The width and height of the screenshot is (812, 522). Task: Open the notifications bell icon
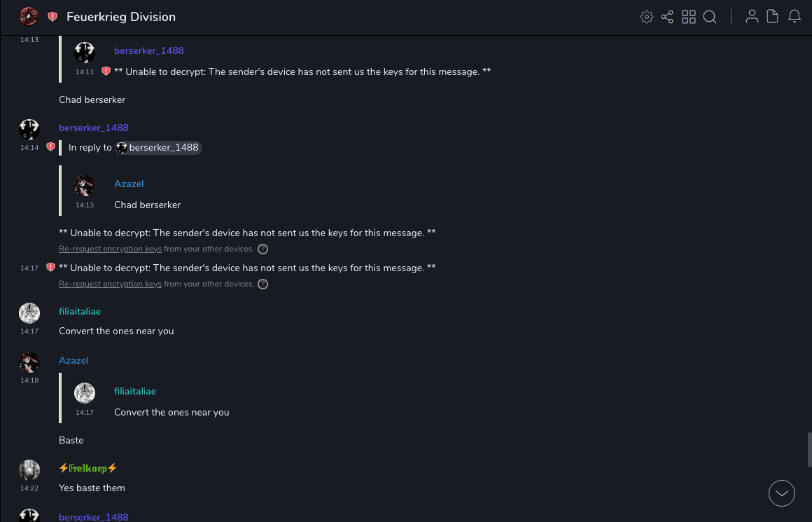794,17
